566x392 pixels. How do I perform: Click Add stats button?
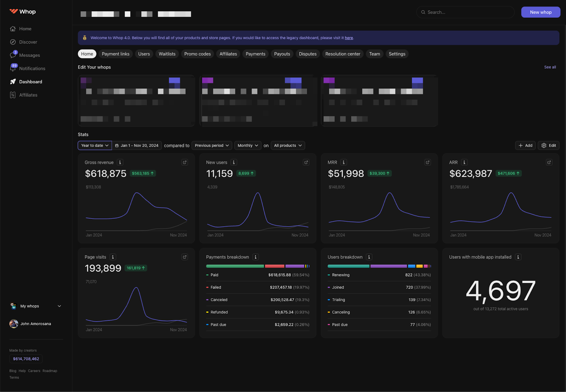(x=525, y=145)
